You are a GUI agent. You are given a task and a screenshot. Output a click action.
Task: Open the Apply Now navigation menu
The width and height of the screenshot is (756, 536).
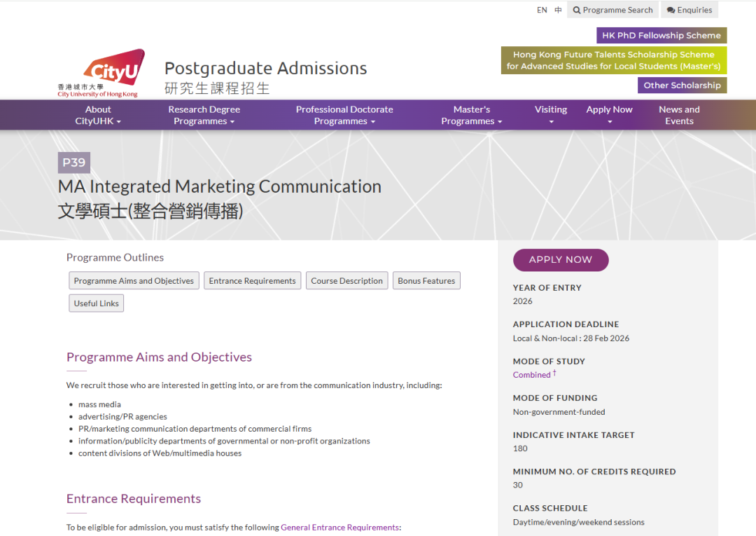609,115
